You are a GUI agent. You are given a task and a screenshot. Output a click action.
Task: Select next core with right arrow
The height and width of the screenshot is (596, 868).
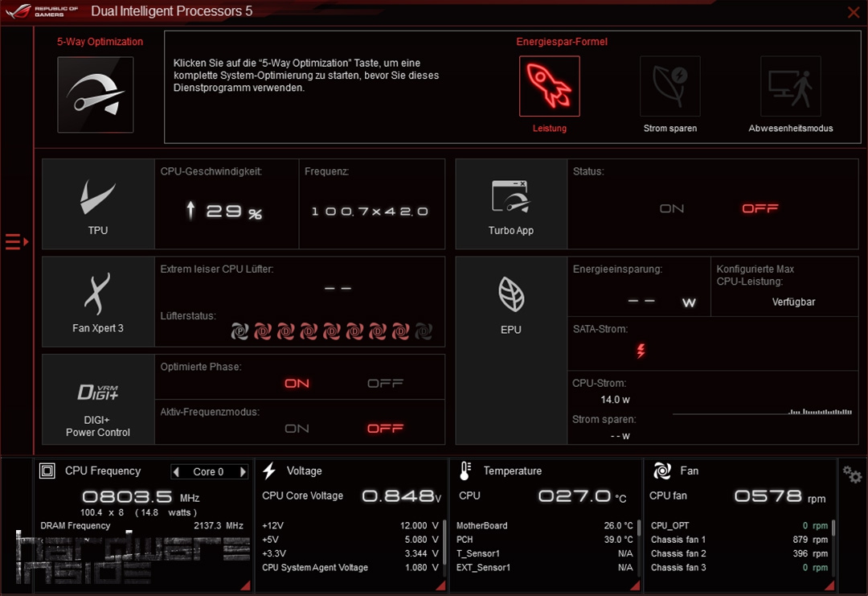click(243, 472)
